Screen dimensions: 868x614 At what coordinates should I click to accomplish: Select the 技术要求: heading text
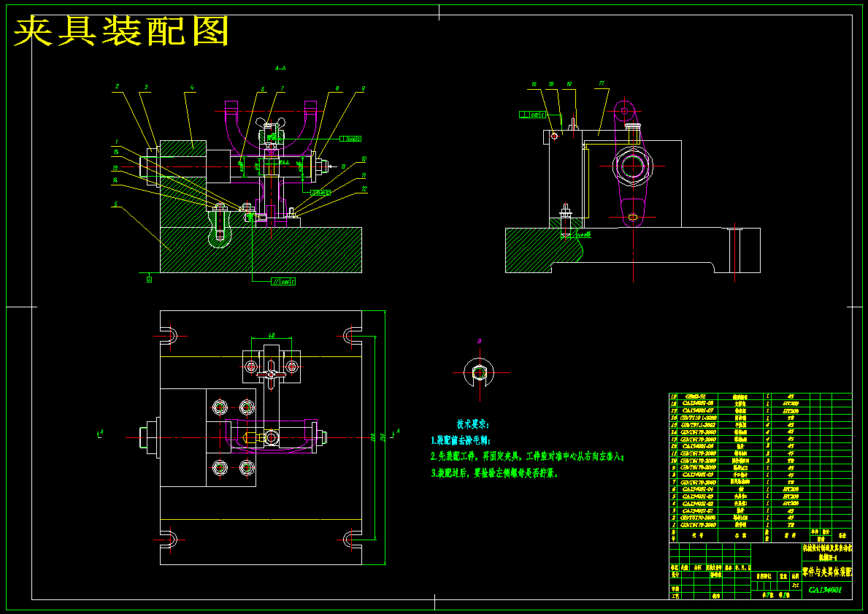tap(473, 424)
